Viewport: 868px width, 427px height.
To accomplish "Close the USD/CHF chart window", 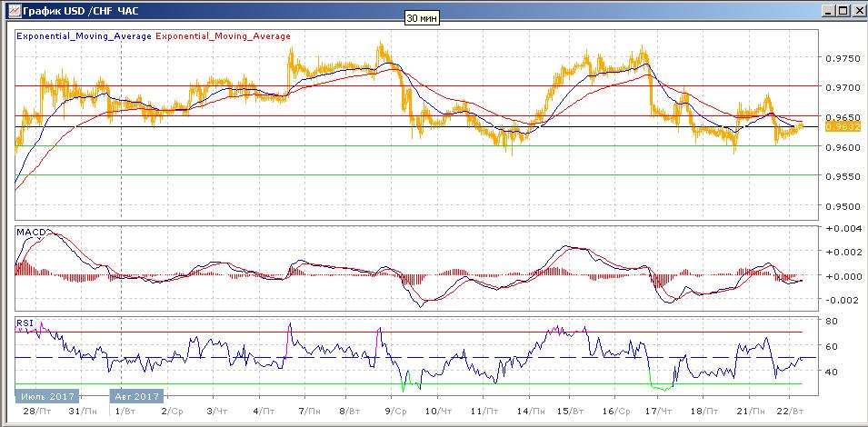I will click(x=856, y=10).
